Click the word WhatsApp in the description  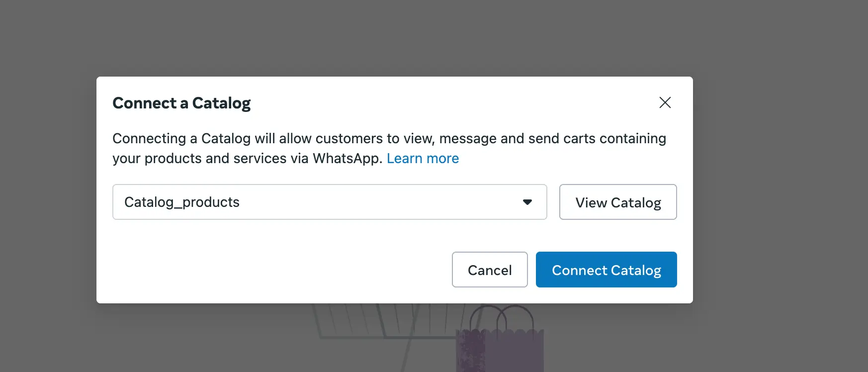tap(346, 159)
